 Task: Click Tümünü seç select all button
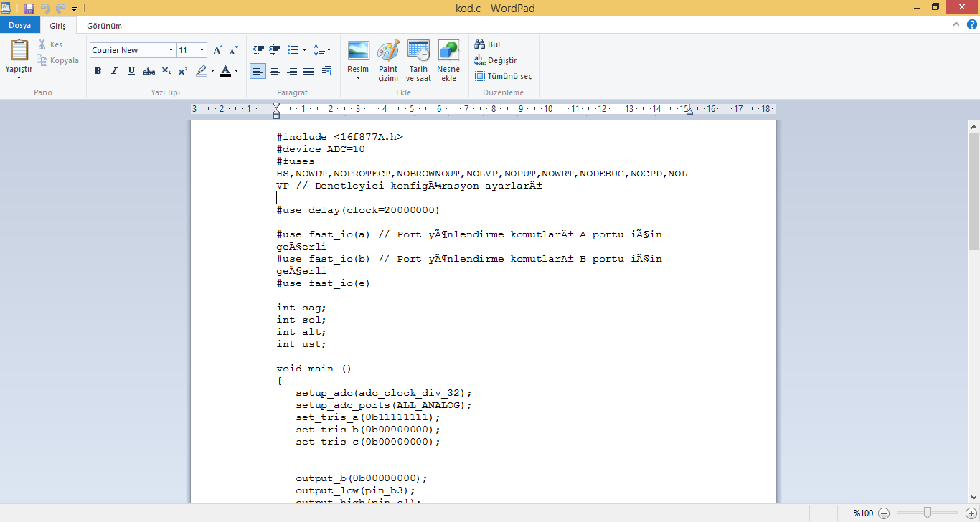tap(504, 76)
